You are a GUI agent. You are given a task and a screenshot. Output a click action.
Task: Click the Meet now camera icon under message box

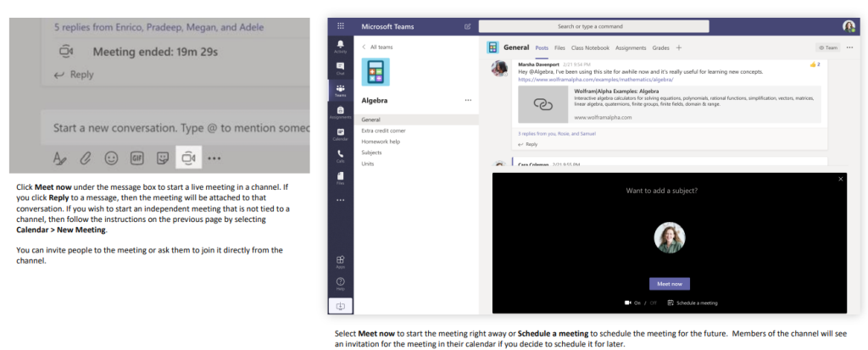coord(188,158)
